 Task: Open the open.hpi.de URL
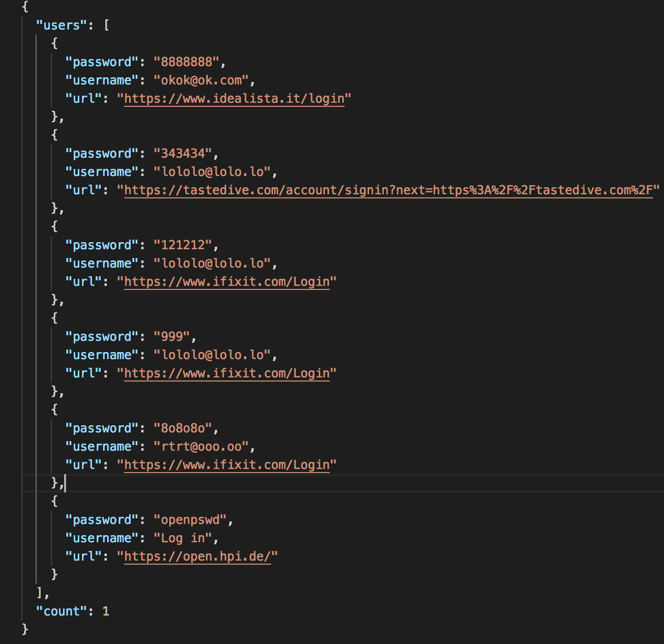tap(198, 556)
